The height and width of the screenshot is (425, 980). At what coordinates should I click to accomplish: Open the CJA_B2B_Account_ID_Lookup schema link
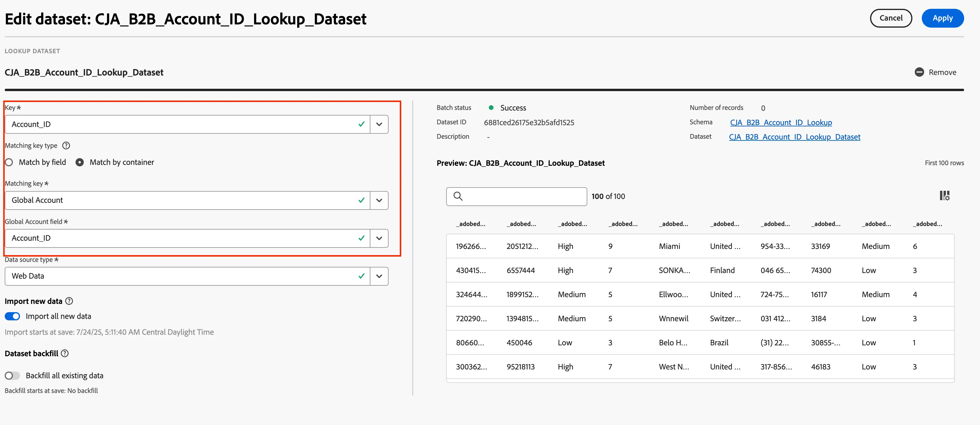(x=781, y=123)
